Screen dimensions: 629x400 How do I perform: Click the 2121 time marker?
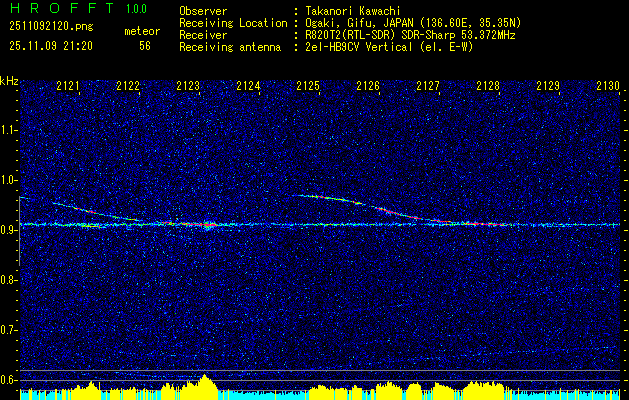[x=69, y=87]
